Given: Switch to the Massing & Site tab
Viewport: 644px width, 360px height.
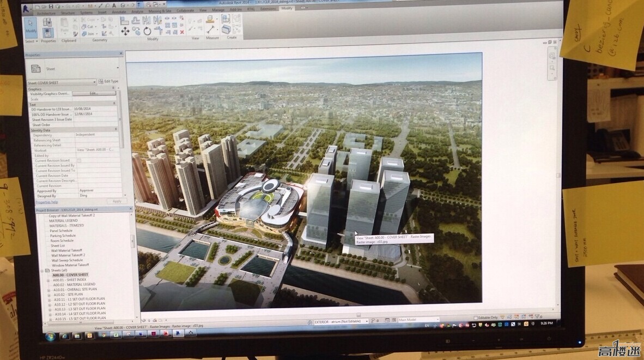Looking at the screenshot, I should (x=160, y=11).
